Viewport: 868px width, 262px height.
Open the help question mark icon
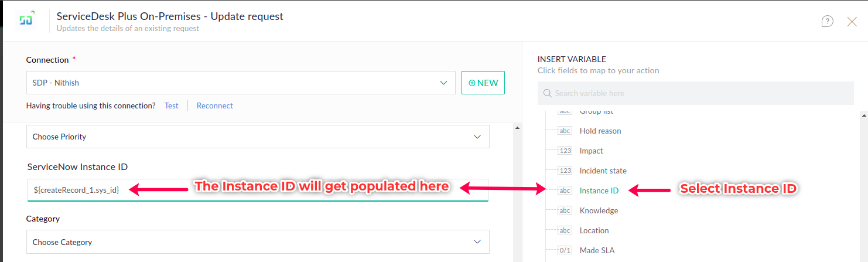827,22
